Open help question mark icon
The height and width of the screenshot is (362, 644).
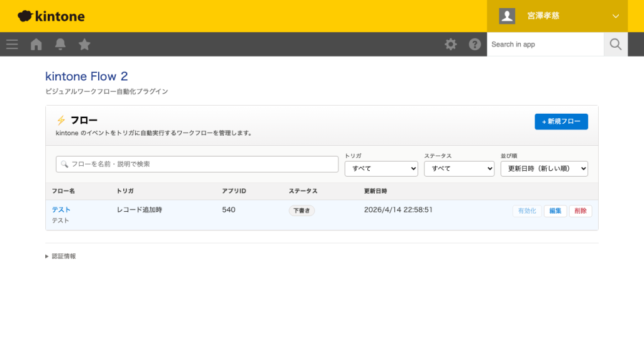[475, 44]
